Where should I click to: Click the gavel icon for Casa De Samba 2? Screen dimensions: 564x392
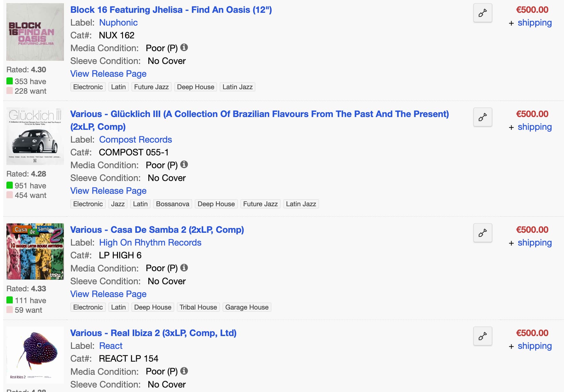pos(482,233)
